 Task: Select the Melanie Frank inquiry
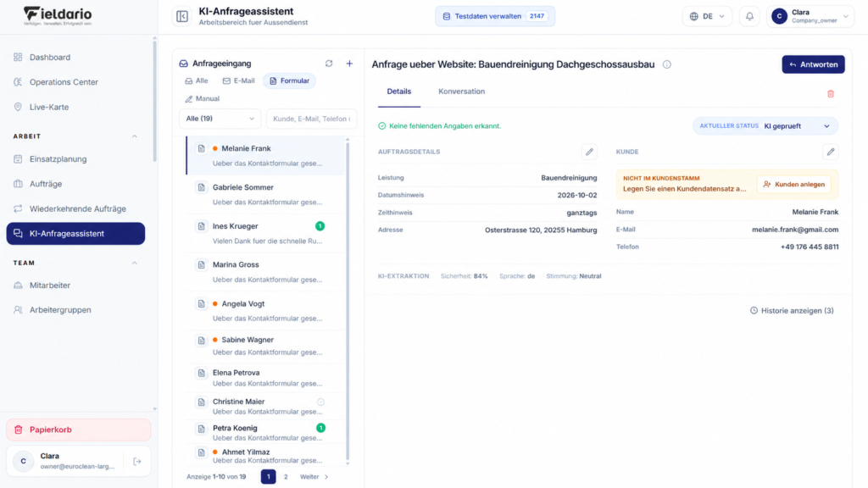(x=265, y=156)
